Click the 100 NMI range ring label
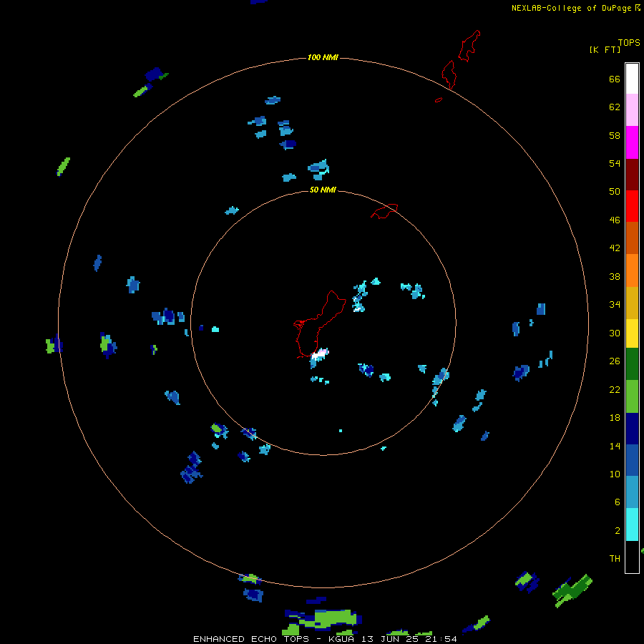 [323, 57]
